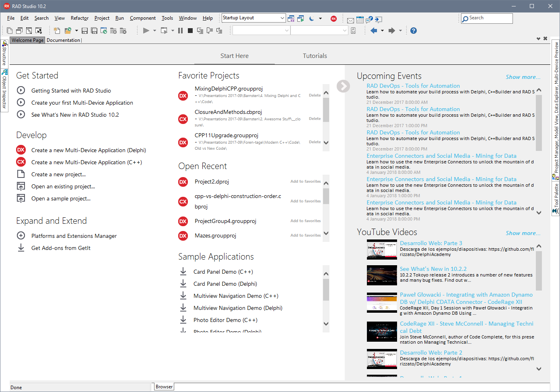Click the red RX toolbar icon

click(334, 19)
